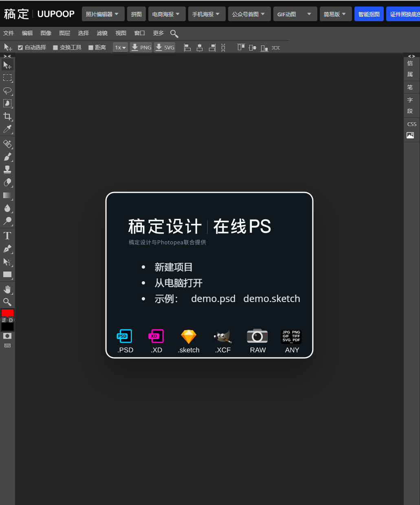Swap foreground and background colors
The image size is (420, 505).
[4, 320]
